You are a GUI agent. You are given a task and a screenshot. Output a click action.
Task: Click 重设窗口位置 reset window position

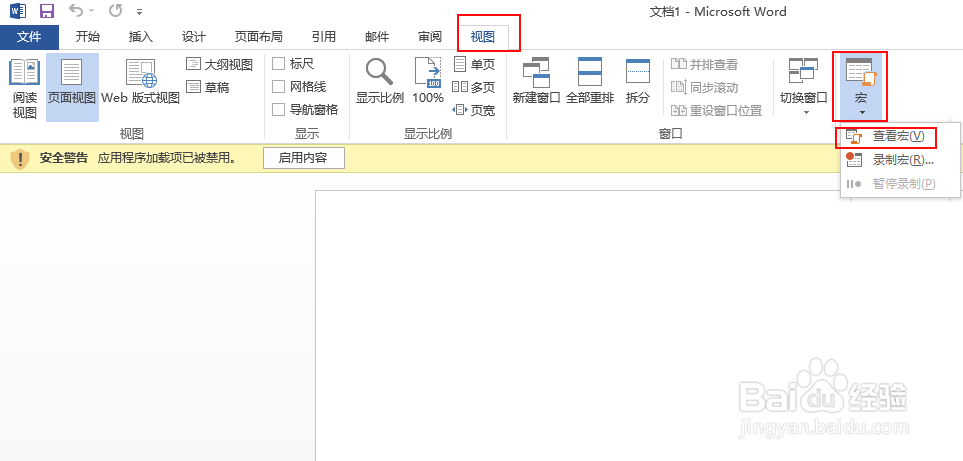pyautogui.click(x=716, y=110)
